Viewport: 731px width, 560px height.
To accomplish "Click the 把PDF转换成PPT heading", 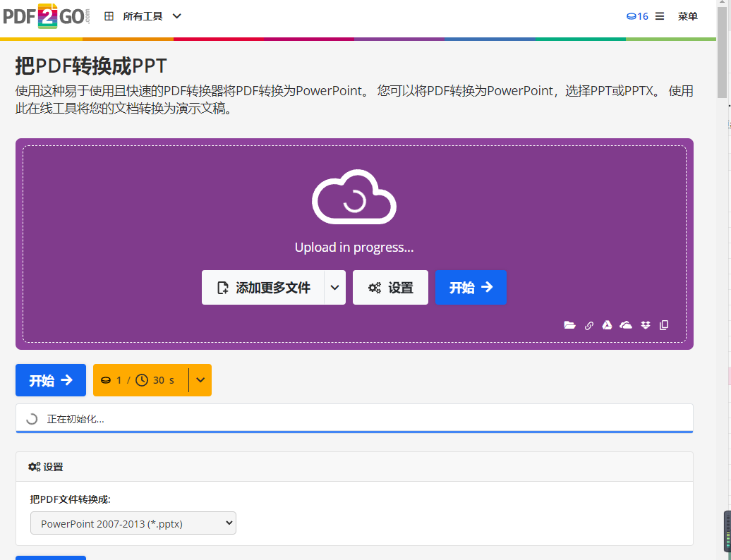I will pos(91,66).
